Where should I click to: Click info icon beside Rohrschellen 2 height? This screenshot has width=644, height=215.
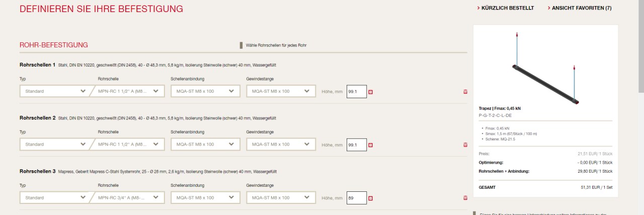point(371,145)
